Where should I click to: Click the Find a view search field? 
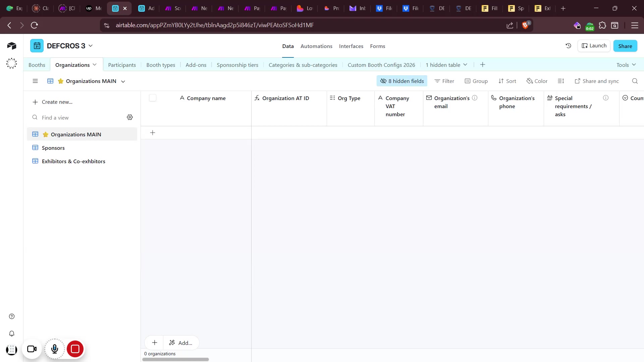point(80,118)
